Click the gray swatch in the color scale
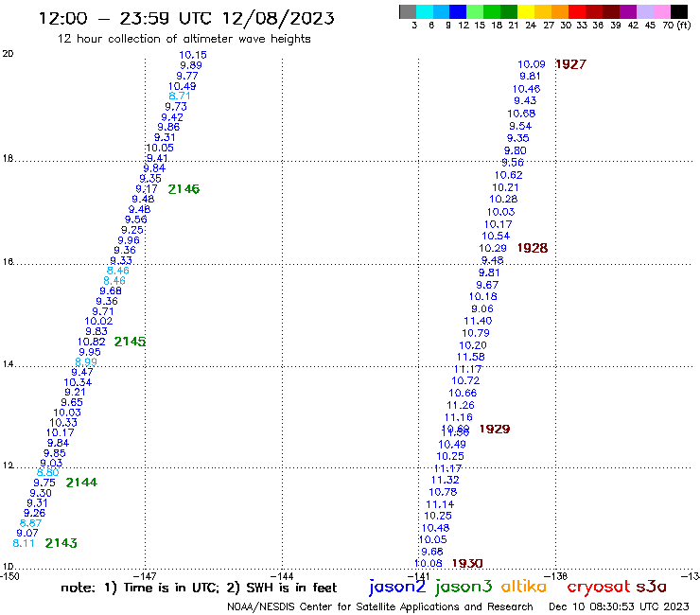Screen dimensions: 700x615 (408, 11)
